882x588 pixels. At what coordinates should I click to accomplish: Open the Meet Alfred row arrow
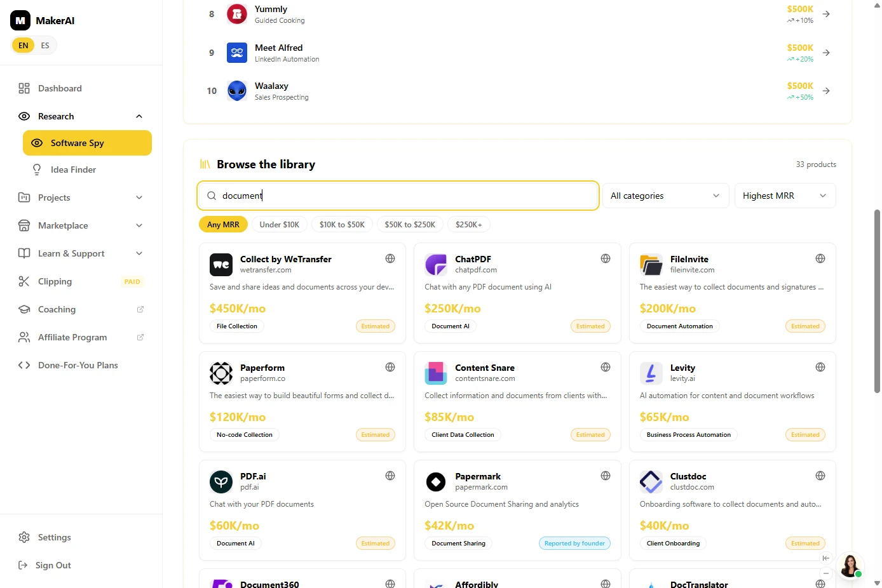pyautogui.click(x=826, y=53)
